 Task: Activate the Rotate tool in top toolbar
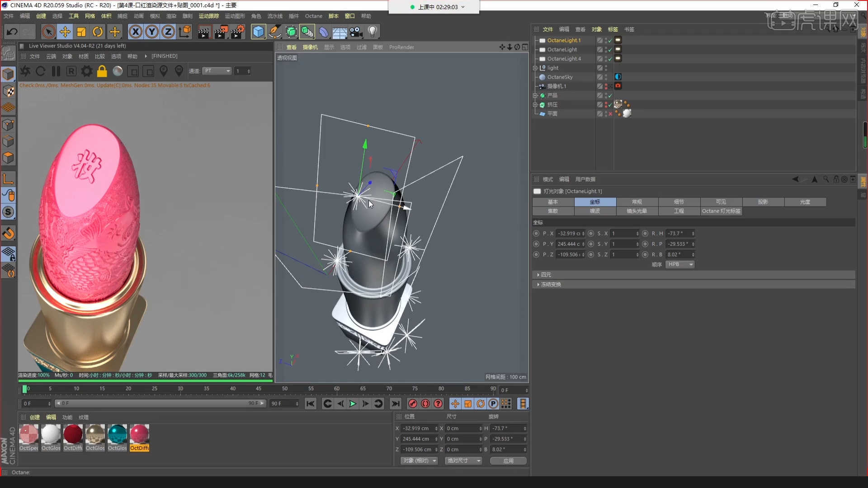point(98,32)
